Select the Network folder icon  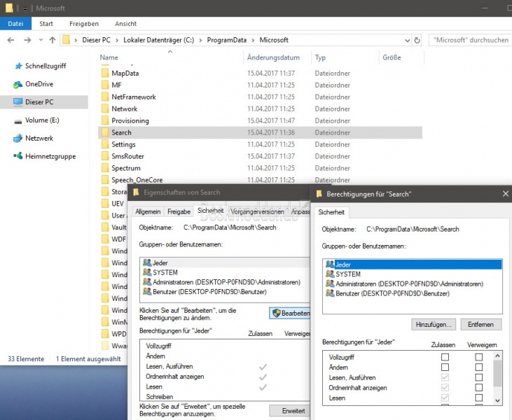[x=105, y=108]
